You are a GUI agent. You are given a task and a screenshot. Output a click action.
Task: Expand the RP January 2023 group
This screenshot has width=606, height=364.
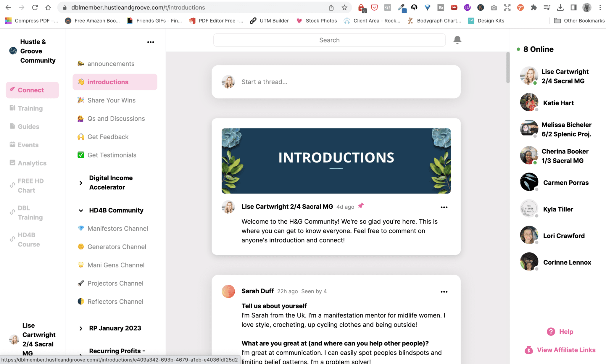click(115, 328)
